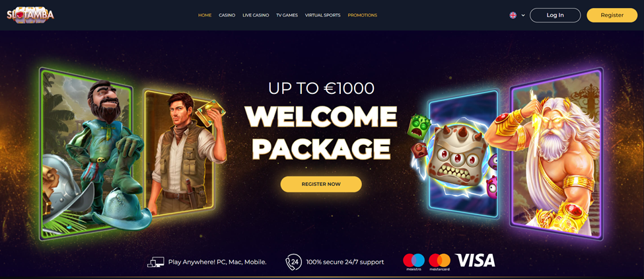Expand the language selector chevron
The height and width of the screenshot is (279, 644).
tap(523, 16)
